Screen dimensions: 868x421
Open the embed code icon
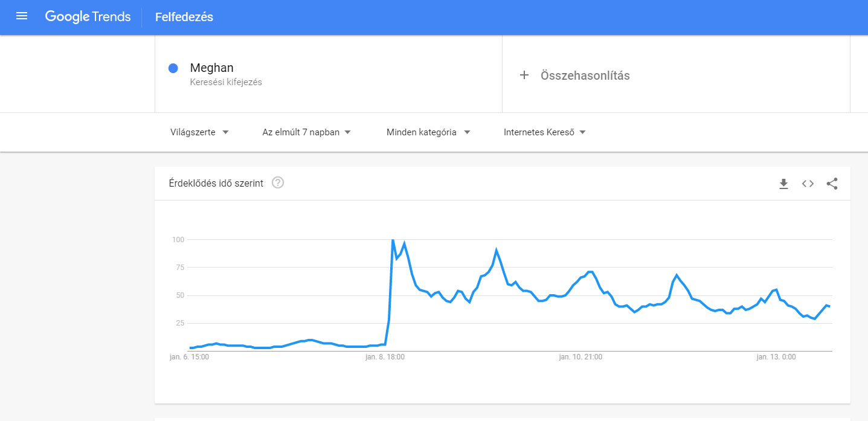tap(808, 184)
